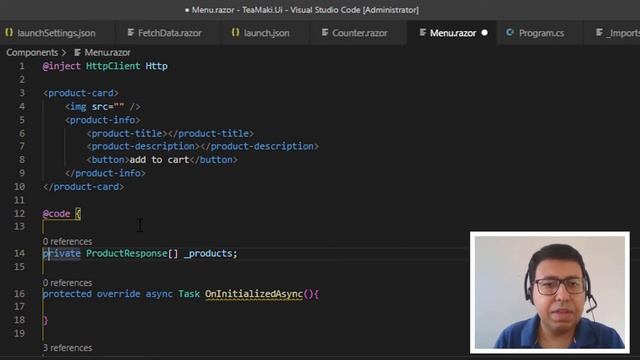Click the breadcrumb chevron after Components
This screenshot has height=360, width=640.
pyautogui.click(x=64, y=53)
